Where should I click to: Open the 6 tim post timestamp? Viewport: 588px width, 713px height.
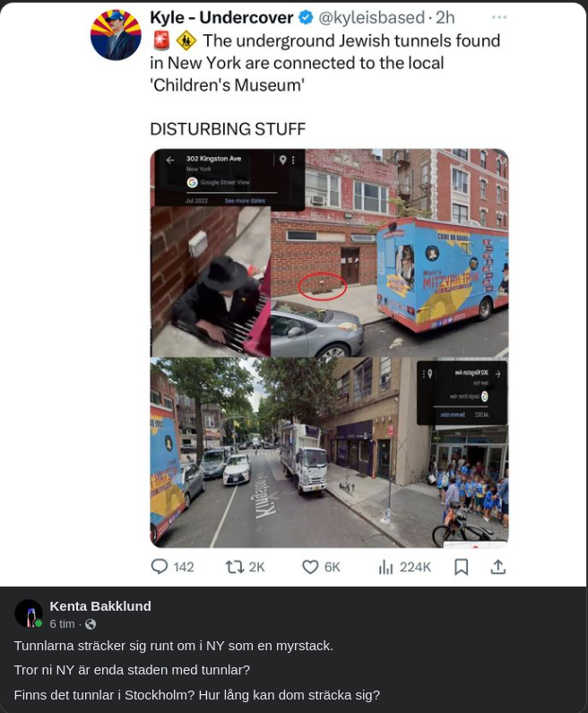click(62, 624)
